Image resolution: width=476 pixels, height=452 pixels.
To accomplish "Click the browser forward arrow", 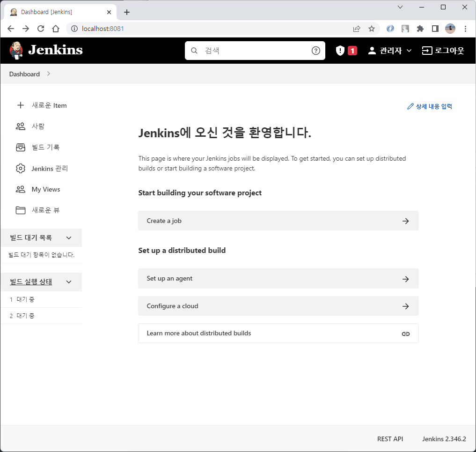I will tap(26, 29).
